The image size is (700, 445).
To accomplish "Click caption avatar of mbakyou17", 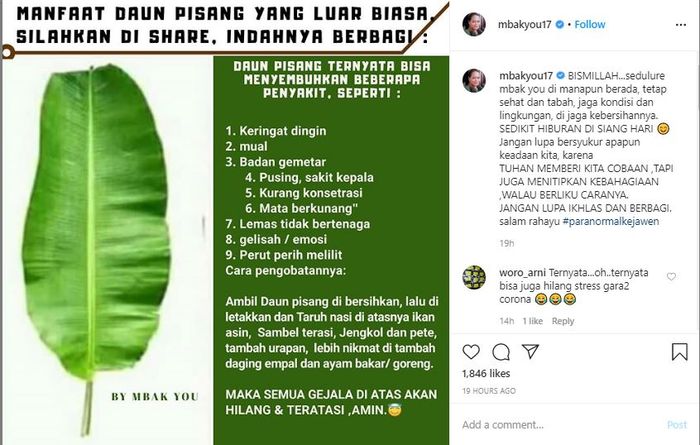I will click(x=474, y=80).
